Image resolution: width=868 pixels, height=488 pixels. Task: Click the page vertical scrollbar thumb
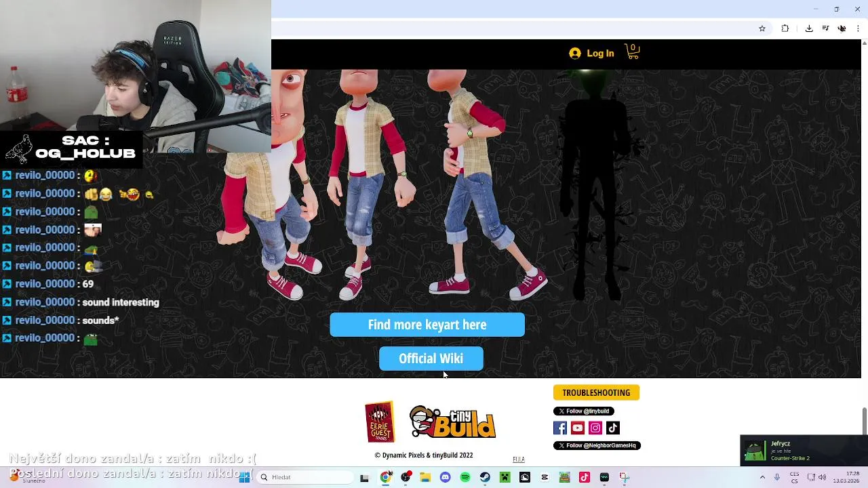[x=865, y=421]
